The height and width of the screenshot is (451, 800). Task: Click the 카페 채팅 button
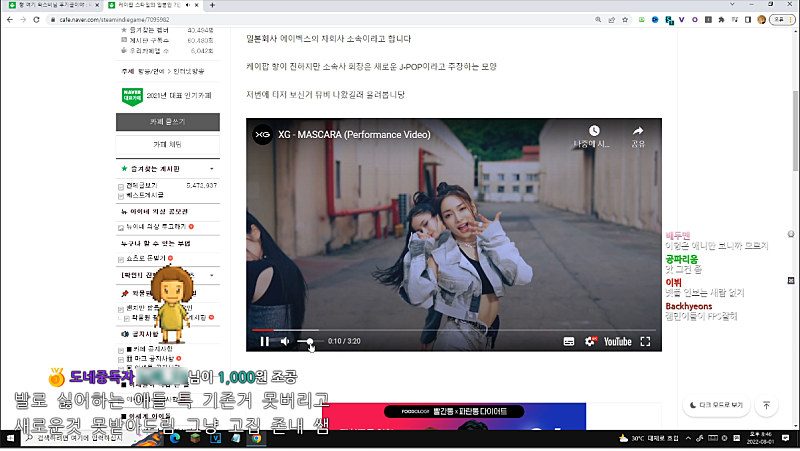pos(168,144)
